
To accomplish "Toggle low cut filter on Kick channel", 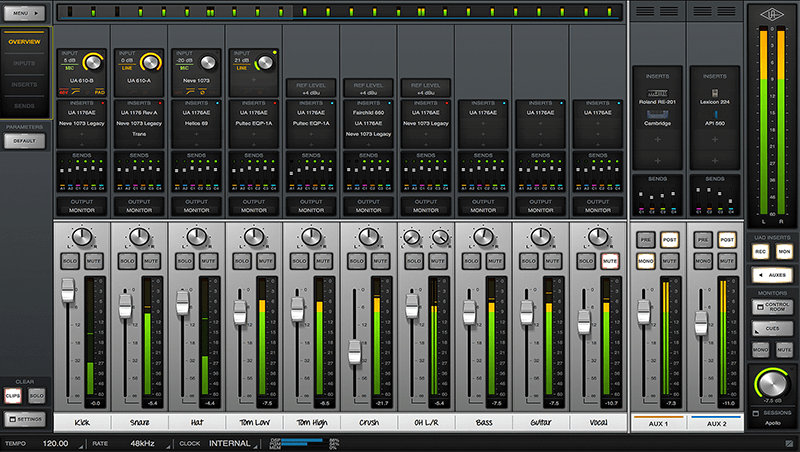I will (x=76, y=92).
